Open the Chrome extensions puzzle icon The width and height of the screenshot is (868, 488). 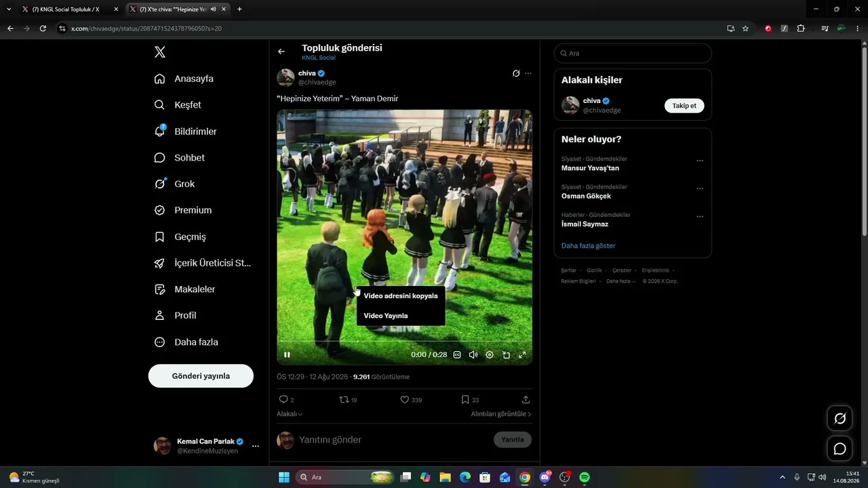tap(801, 28)
